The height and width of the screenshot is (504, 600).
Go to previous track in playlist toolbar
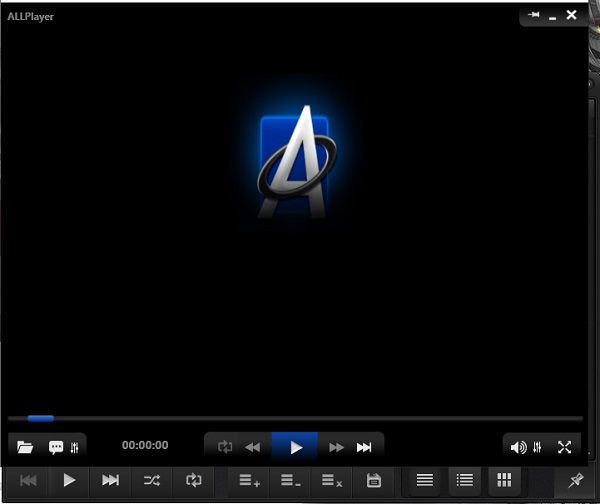click(x=28, y=480)
